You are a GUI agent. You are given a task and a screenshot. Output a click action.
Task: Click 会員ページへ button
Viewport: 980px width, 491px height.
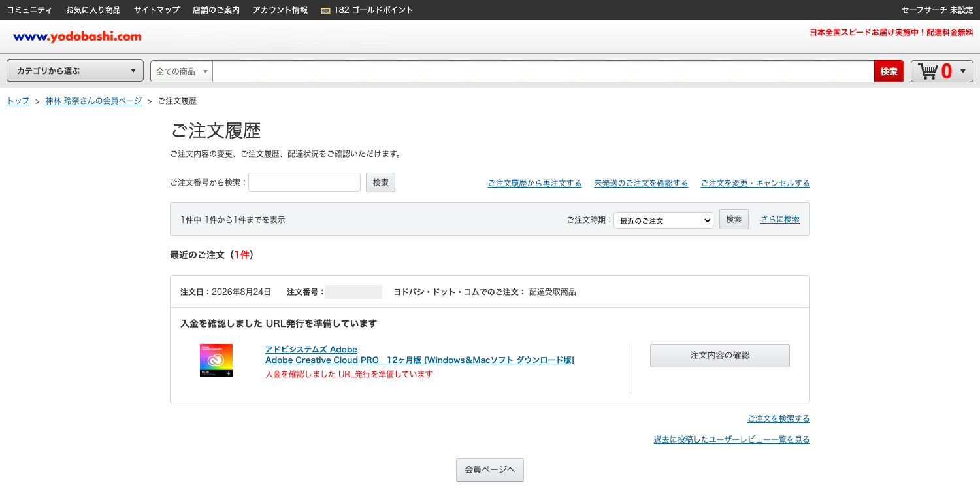click(490, 470)
